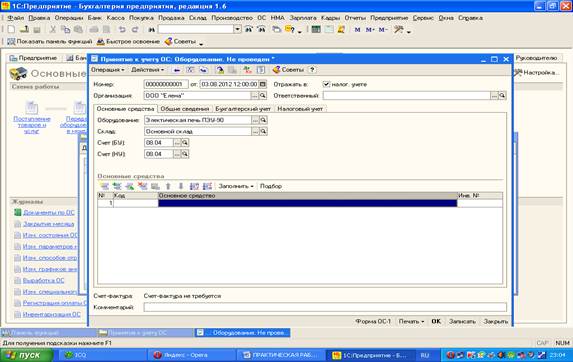573x362 pixels.
Task: Click the Redo arrow icon in toolbar
Action: pyautogui.click(x=135, y=30)
